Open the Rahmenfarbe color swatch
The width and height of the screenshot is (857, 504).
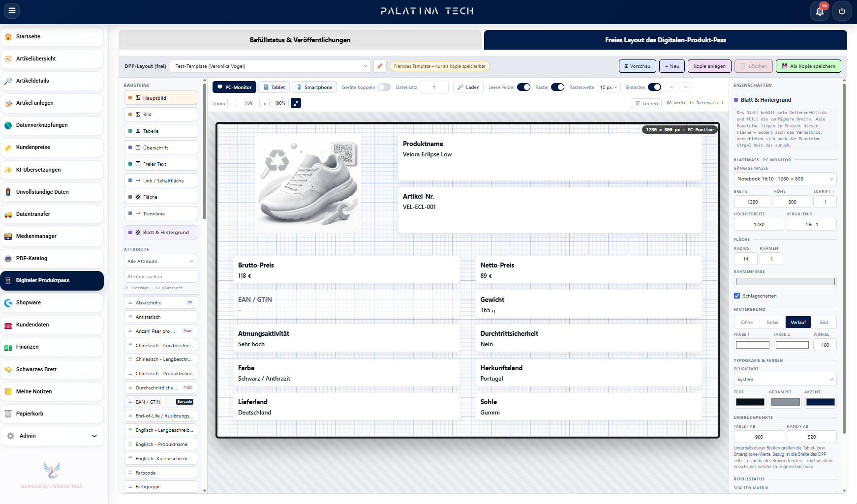[x=785, y=282]
